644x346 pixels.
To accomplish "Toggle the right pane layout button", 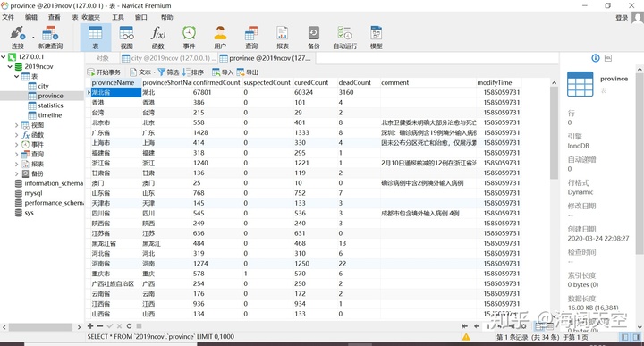I will (x=636, y=337).
